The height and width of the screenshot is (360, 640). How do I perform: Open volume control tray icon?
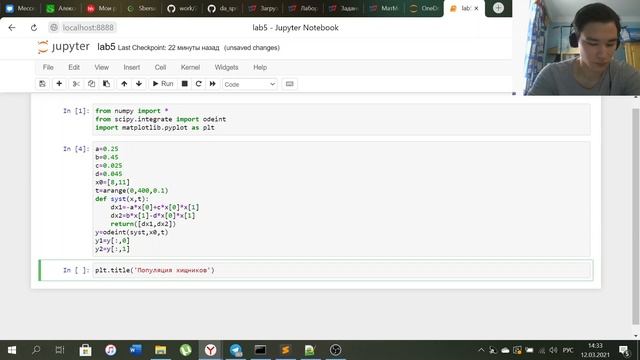click(553, 350)
